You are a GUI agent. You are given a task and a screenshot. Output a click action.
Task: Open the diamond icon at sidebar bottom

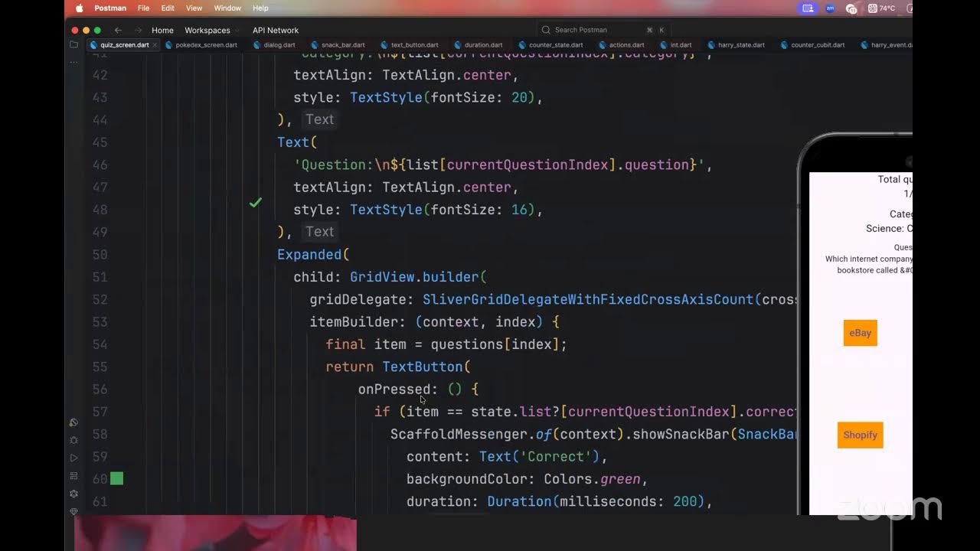tap(73, 511)
